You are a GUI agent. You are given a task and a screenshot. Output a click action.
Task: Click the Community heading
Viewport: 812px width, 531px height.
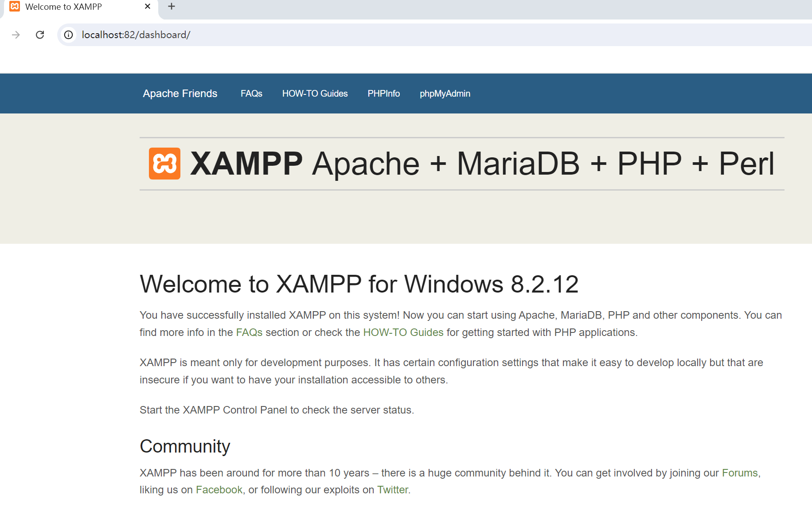click(x=185, y=446)
